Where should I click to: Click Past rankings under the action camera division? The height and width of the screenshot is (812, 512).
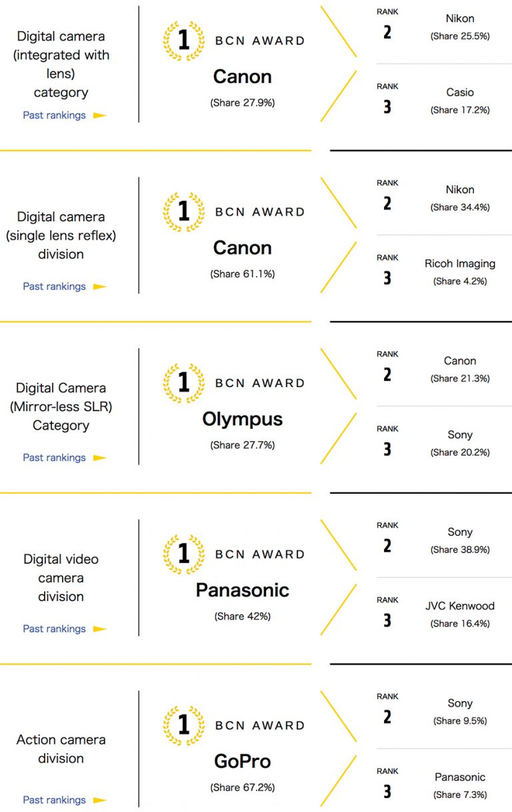point(54,800)
